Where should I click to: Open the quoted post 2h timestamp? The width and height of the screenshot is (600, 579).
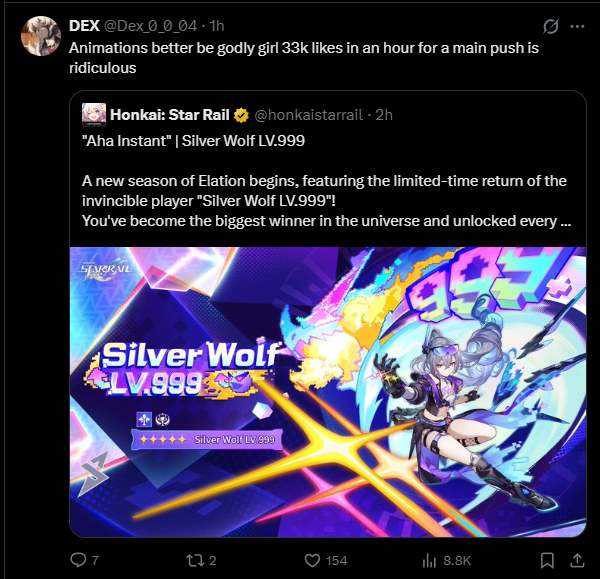tap(384, 115)
